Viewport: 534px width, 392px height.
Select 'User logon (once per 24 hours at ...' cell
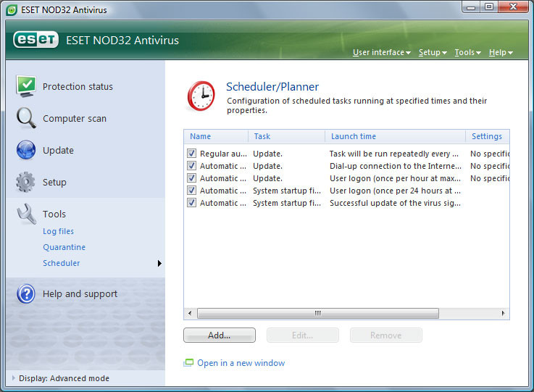tap(395, 191)
